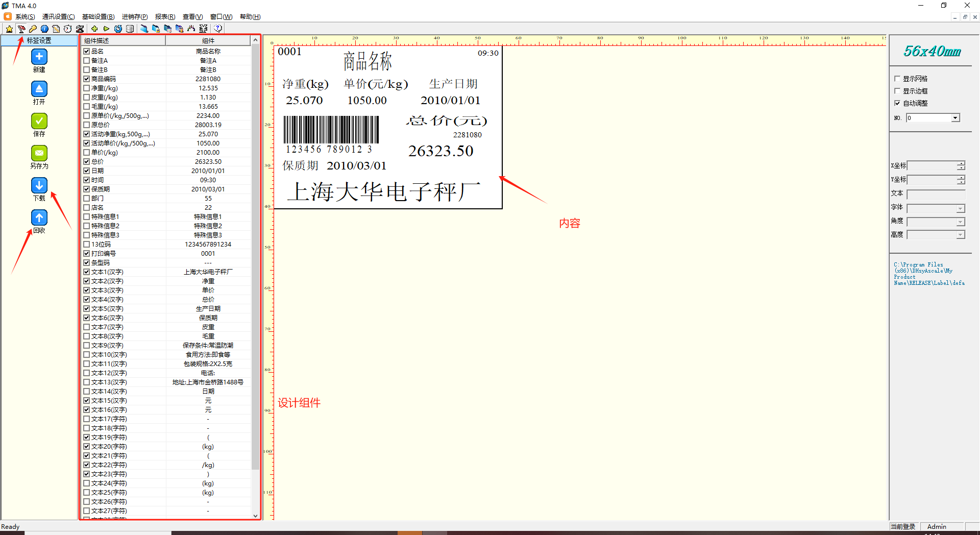Click the 标签设置 panel header
The height and width of the screenshot is (535, 980).
(x=39, y=40)
